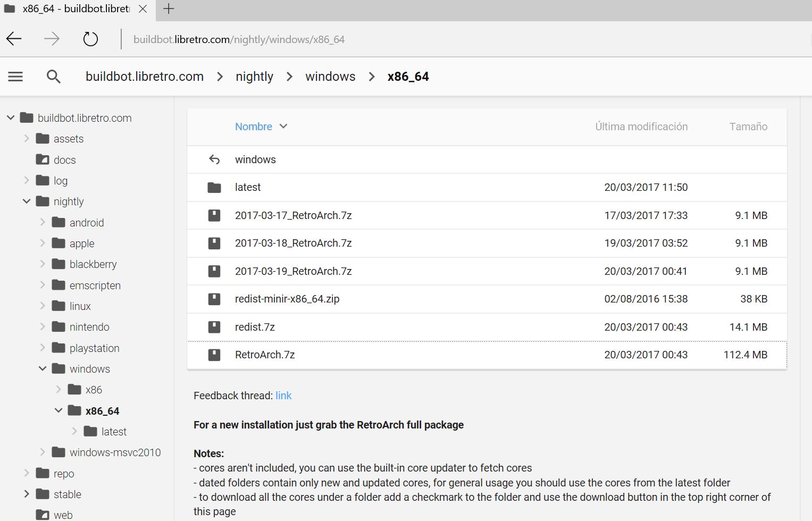Download redist.7z file
The image size is (812, 521).
(255, 327)
